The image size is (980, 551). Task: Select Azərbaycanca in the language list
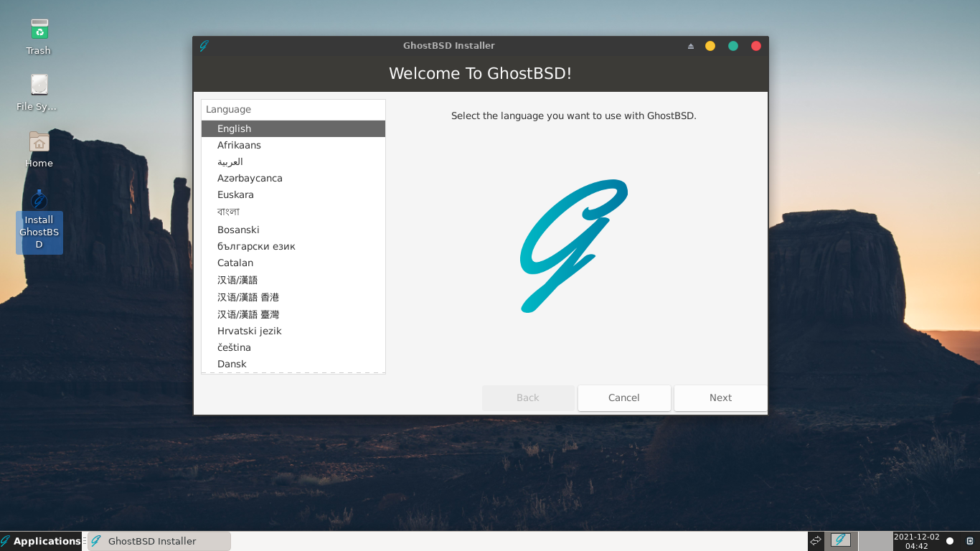pos(293,179)
